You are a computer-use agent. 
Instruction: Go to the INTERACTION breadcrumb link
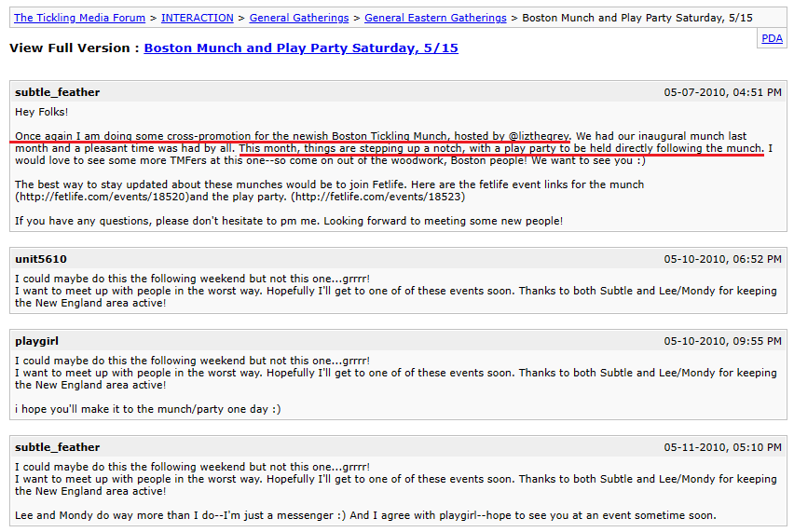pos(197,18)
